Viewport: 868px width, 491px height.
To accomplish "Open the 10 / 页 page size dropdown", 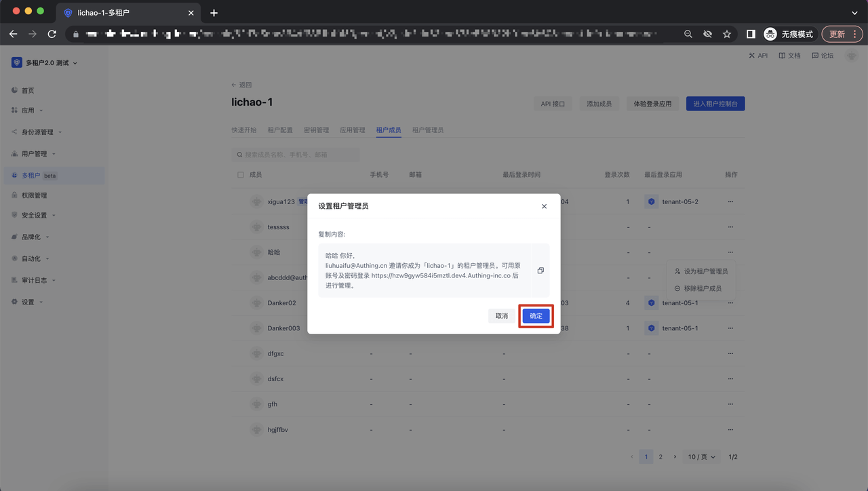I will pos(701,457).
